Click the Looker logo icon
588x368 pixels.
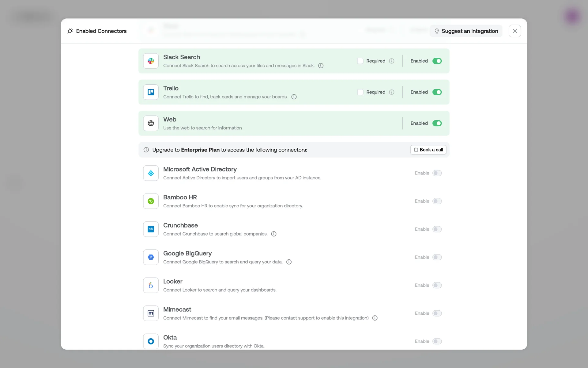pos(151,285)
